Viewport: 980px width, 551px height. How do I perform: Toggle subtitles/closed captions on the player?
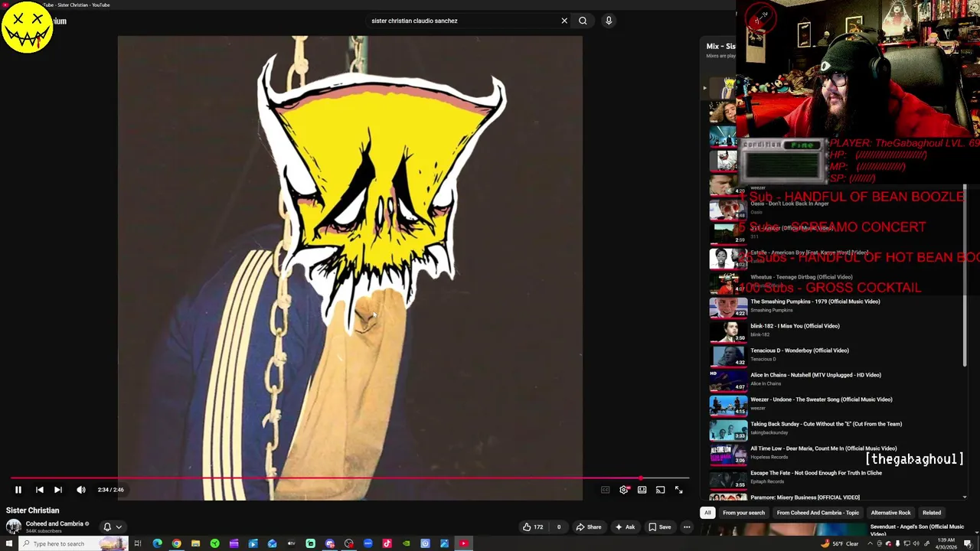click(605, 490)
